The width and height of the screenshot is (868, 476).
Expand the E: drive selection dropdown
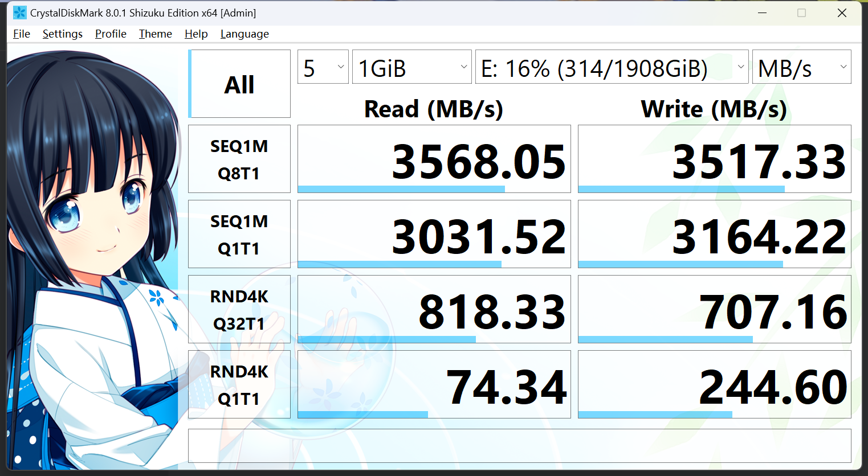[x=612, y=67]
